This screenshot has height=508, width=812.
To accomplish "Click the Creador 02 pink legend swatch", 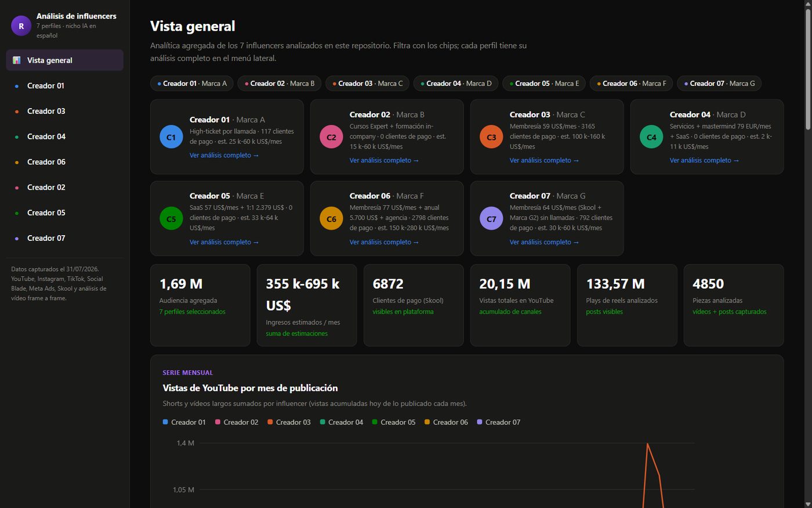I will point(218,422).
